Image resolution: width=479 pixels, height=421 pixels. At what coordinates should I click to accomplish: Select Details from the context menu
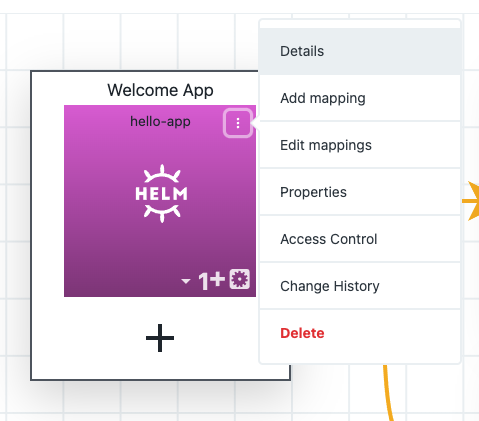click(x=360, y=51)
